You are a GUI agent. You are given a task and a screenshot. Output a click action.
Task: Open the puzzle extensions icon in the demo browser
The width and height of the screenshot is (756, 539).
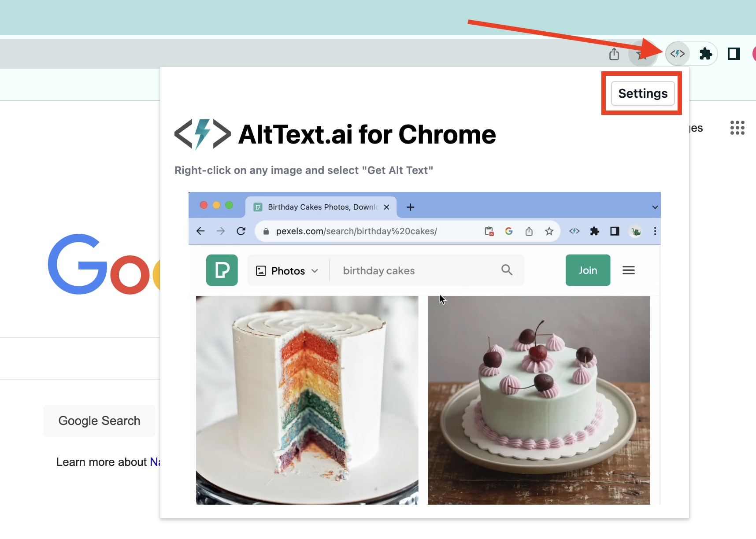coord(594,231)
